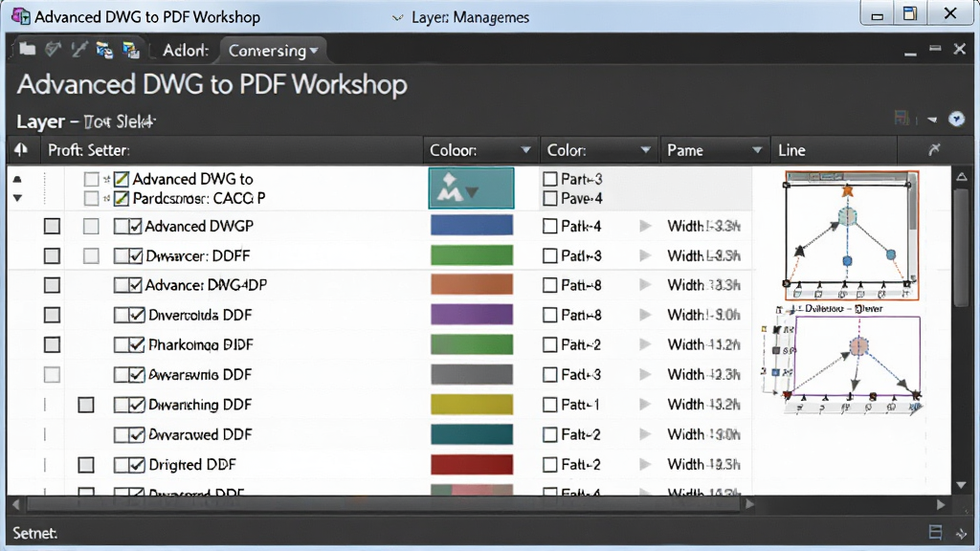Open the teal symbol dropdown in the first row
Screen dimensions: 980x551
471,187
